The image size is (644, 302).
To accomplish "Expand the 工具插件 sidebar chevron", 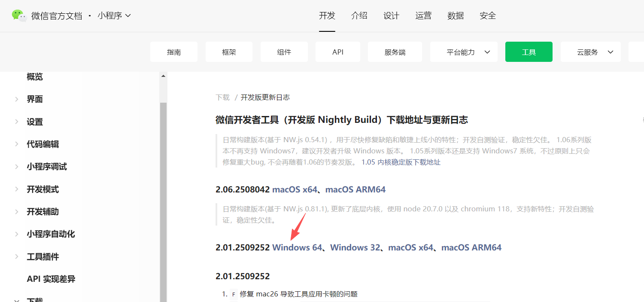I will (x=17, y=256).
